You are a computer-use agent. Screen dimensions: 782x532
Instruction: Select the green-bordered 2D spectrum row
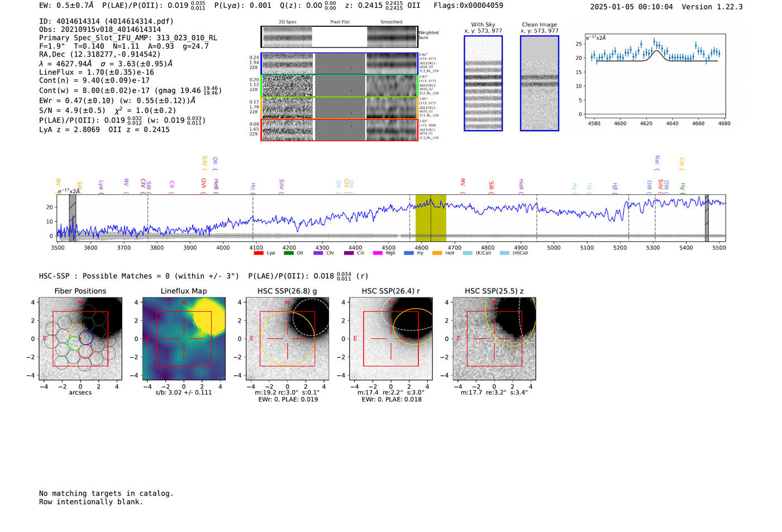(x=340, y=86)
